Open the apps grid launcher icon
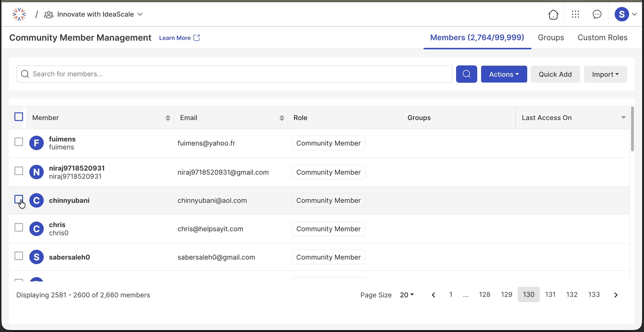This screenshot has height=332, width=644. coord(575,14)
